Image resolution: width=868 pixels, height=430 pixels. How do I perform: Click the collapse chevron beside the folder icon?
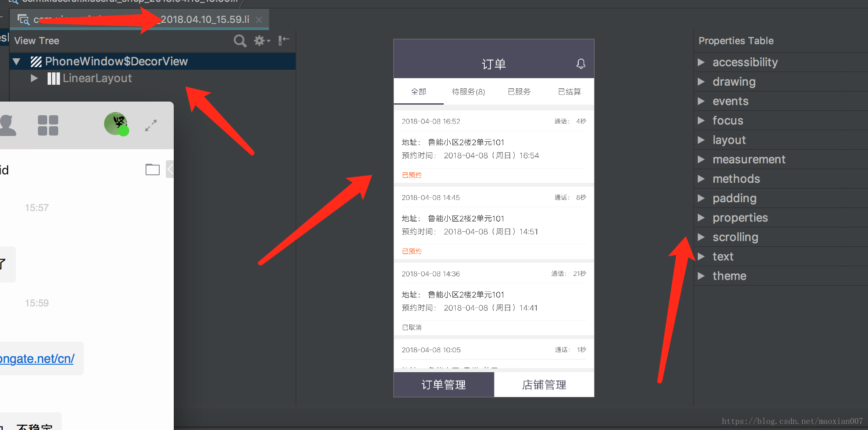(170, 169)
